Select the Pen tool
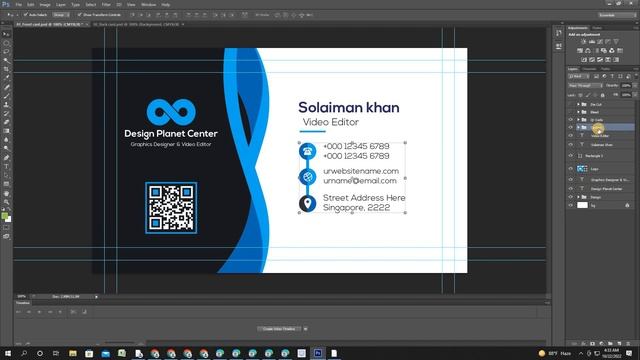 [x=6, y=158]
